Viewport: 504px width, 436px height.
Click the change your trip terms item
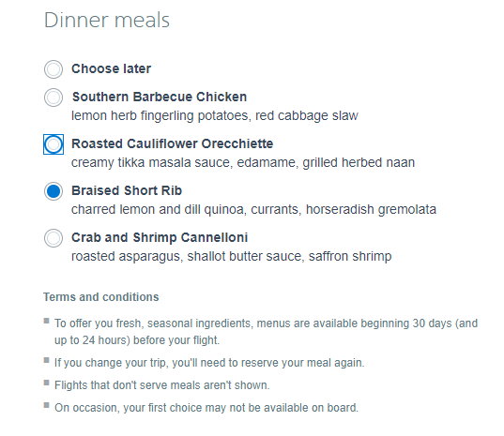click(x=209, y=363)
